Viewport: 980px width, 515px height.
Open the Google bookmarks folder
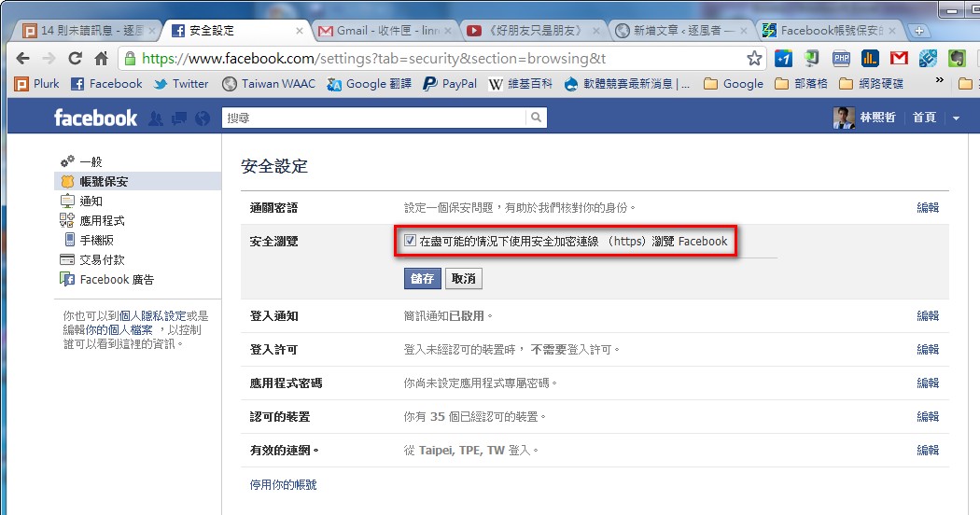[x=734, y=84]
